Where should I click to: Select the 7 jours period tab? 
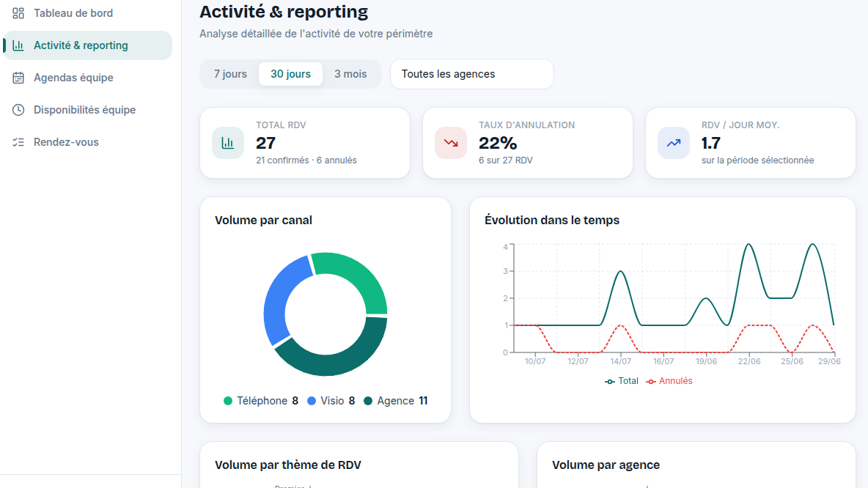[230, 74]
